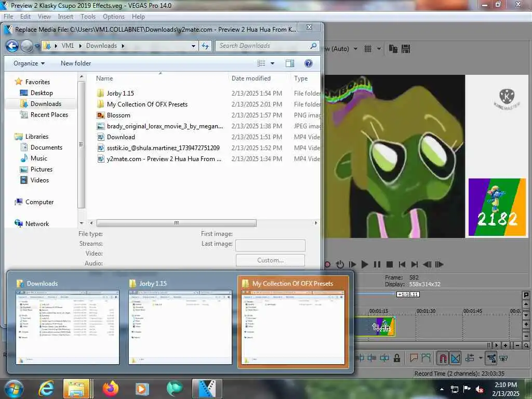Viewport: 532px width, 399px height.
Task: Open the recent locations dropdown beside Forward
Action: point(37,46)
